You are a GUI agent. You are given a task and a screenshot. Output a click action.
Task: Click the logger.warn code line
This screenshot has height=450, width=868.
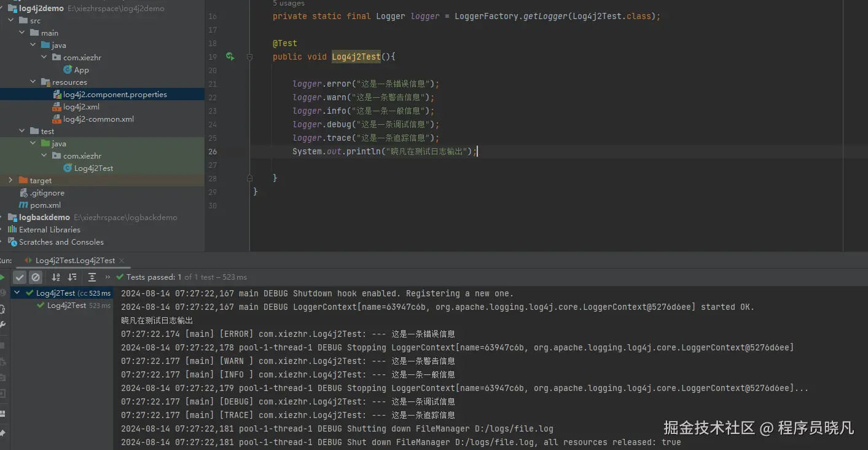pos(364,97)
